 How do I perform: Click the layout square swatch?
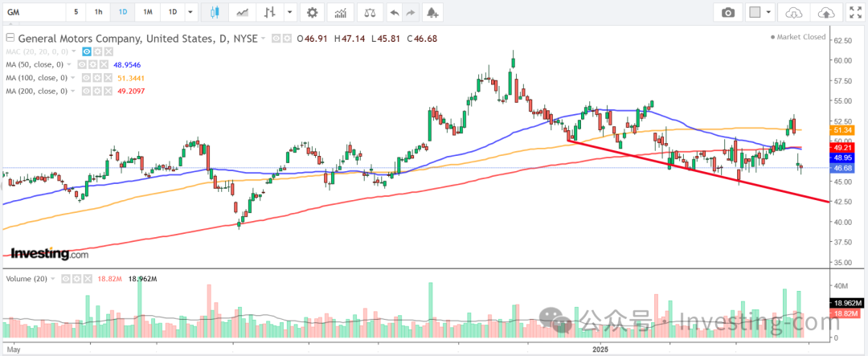755,11
